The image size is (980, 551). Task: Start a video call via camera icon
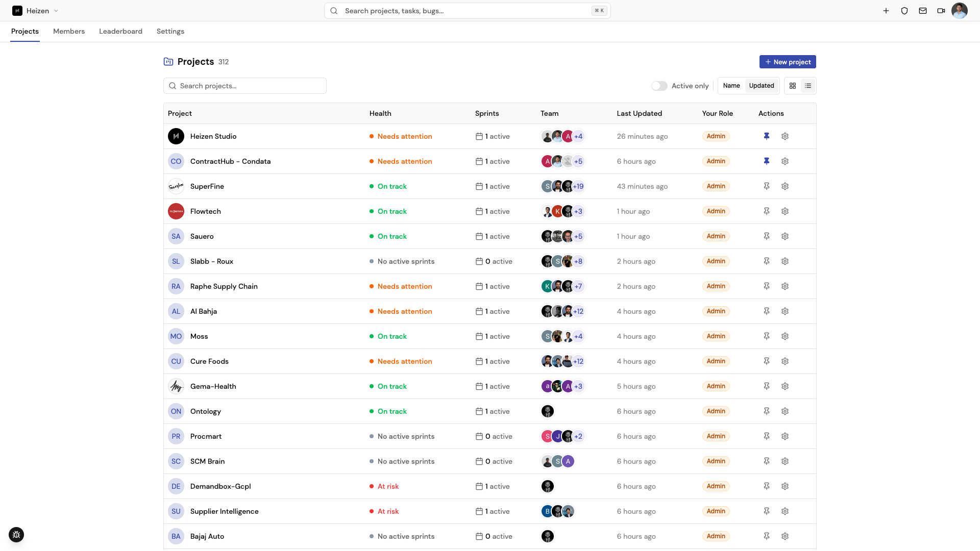941,11
